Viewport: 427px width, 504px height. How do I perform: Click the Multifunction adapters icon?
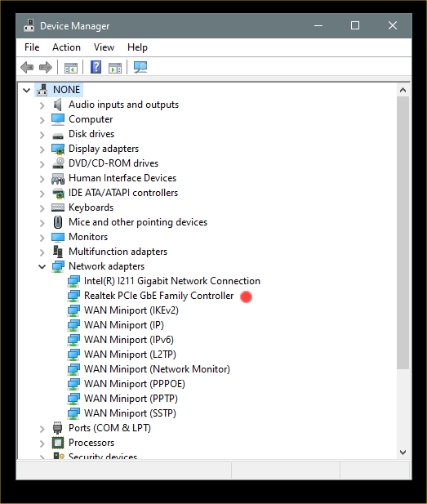tap(58, 252)
